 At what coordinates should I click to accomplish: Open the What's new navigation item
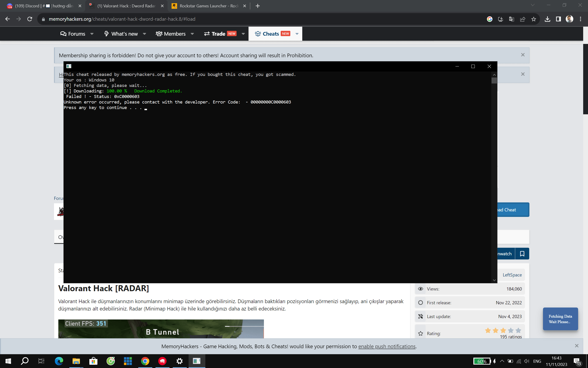121,34
